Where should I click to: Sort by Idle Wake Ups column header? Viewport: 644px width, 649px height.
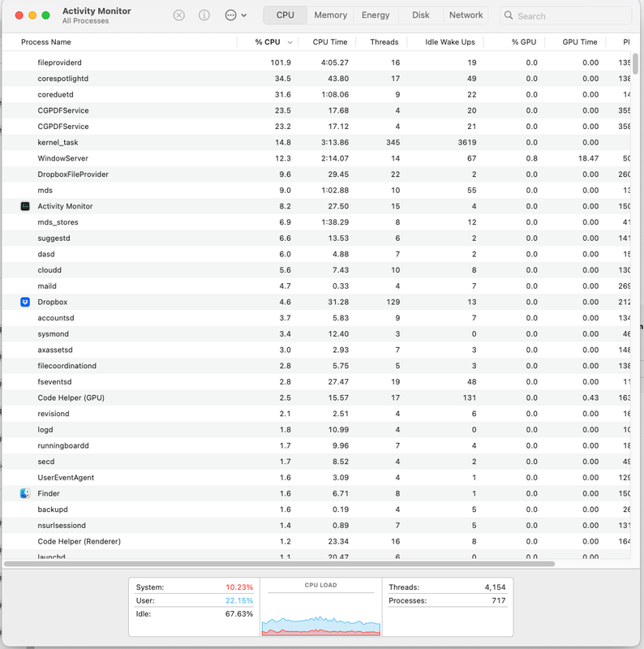(x=450, y=42)
